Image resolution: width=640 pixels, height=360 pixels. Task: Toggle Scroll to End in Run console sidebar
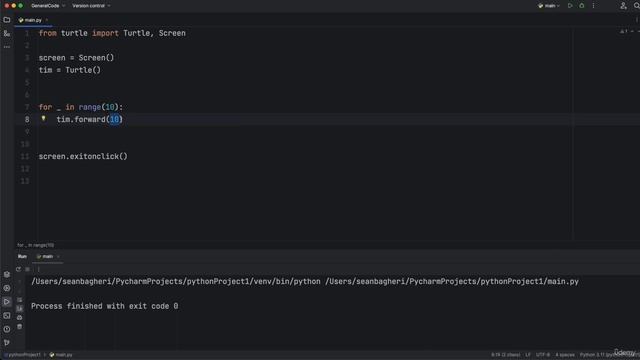click(20, 309)
